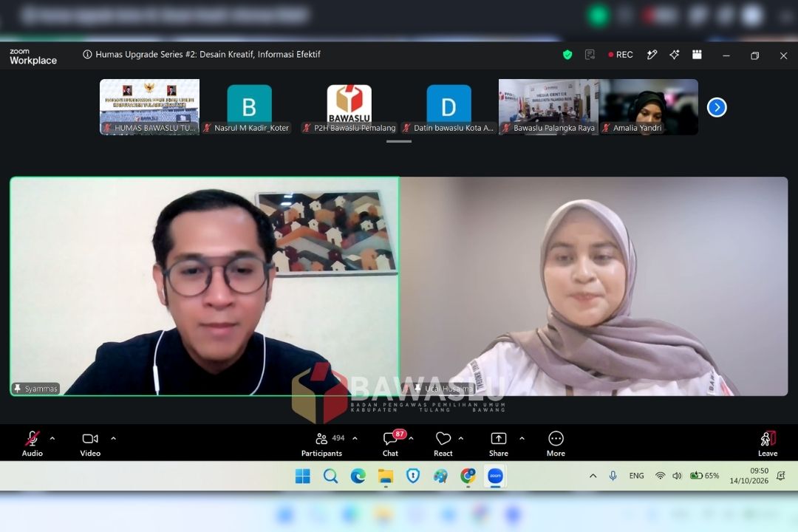The height and width of the screenshot is (532, 798).
Task: Select the HUMAS BAWASLU TU... participant thumbnail
Action: pos(149,107)
